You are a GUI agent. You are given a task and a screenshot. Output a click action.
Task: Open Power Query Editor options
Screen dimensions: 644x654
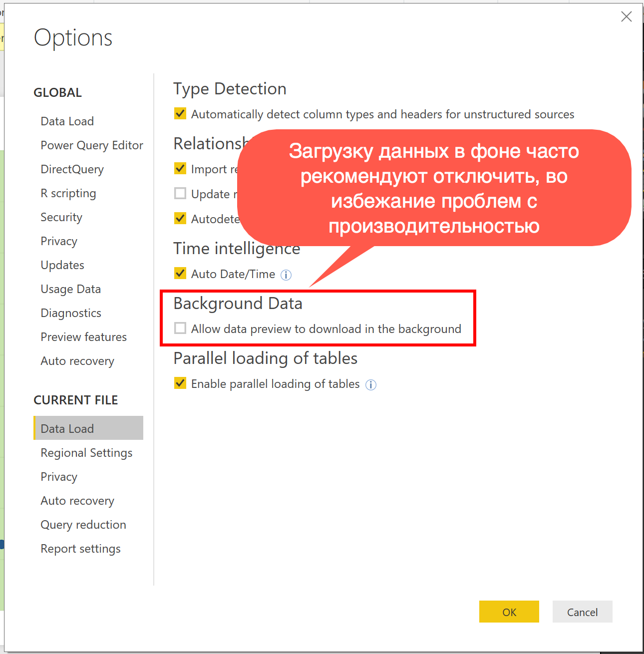pos(92,145)
